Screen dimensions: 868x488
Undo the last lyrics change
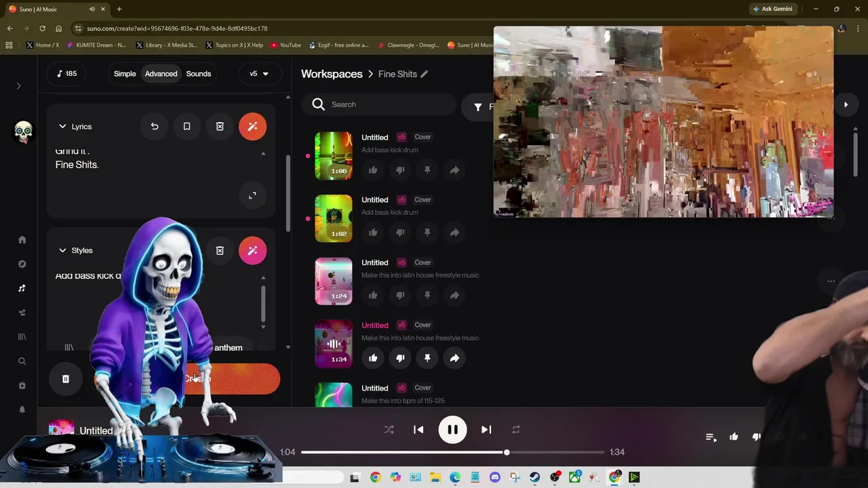pos(155,127)
